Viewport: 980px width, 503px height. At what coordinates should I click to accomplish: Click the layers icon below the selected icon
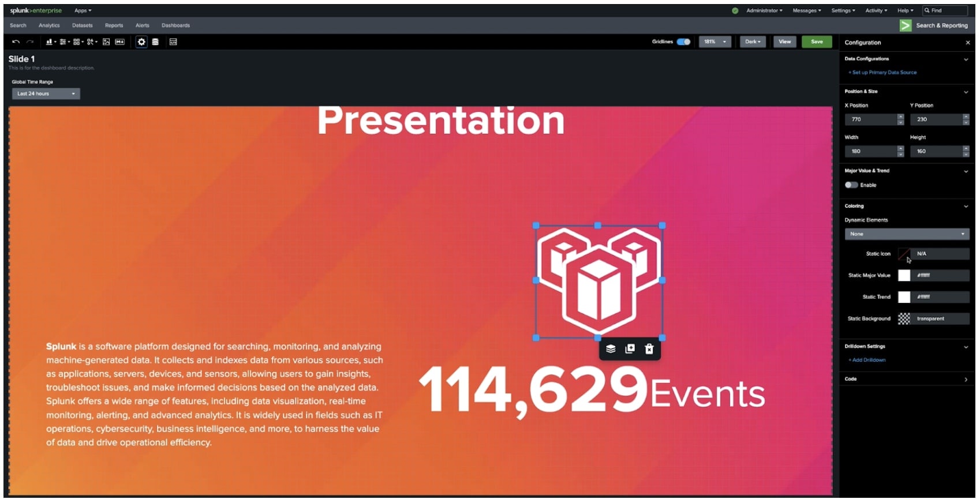click(x=611, y=349)
